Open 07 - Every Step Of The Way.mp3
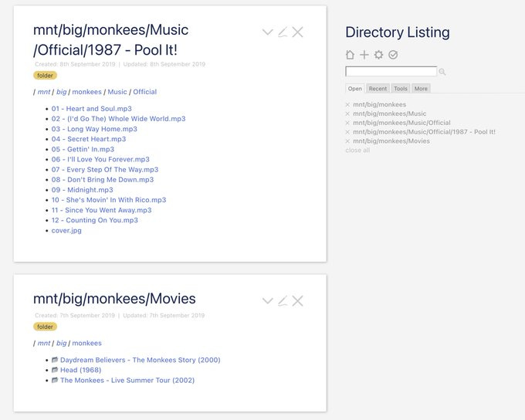The width and height of the screenshot is (525, 420). (x=105, y=170)
